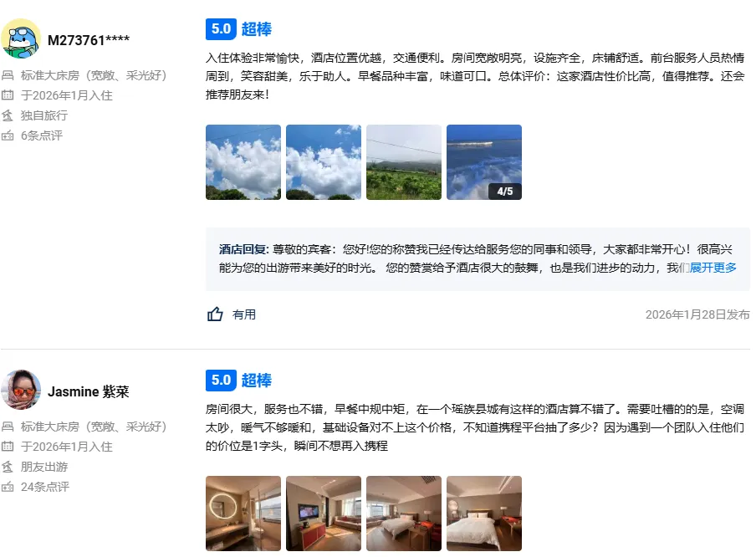Open Jasmine 紫菜 profile avatar
The image size is (756, 557).
21,390
